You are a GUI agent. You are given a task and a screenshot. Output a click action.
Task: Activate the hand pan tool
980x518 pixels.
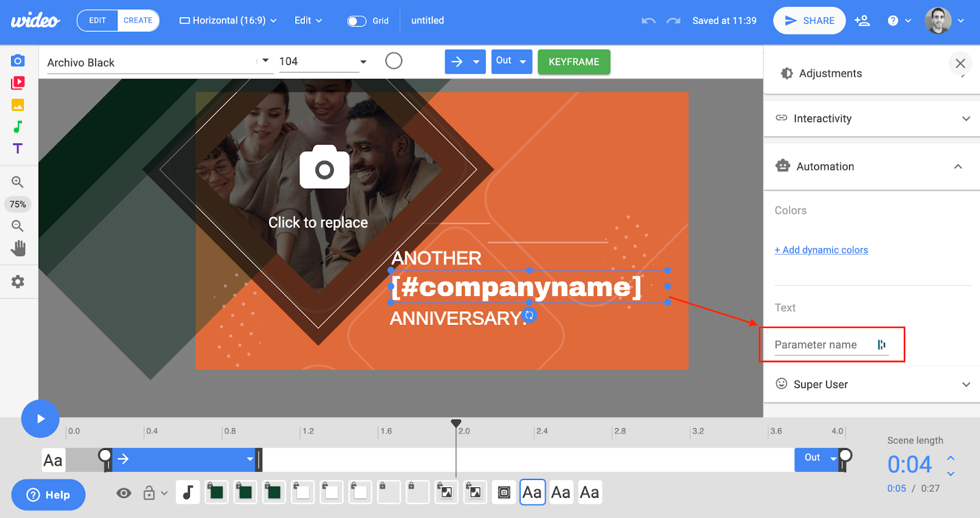(x=18, y=248)
